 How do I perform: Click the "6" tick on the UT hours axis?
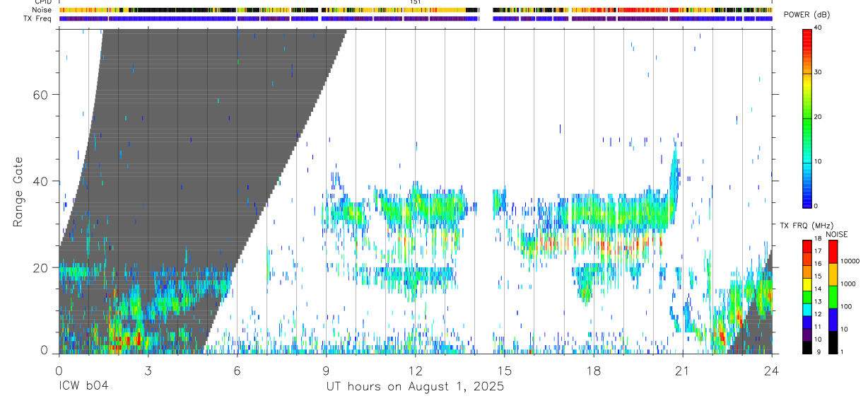pyautogui.click(x=237, y=371)
